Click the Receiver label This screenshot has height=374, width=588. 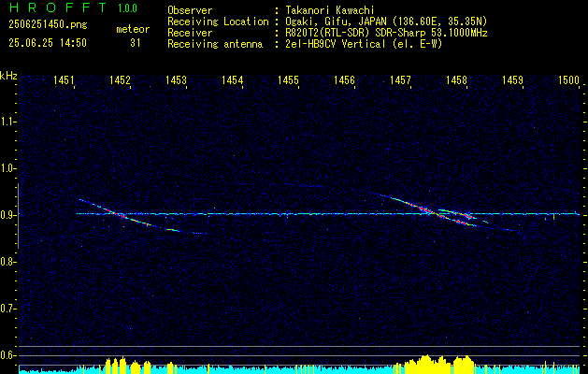190,33
